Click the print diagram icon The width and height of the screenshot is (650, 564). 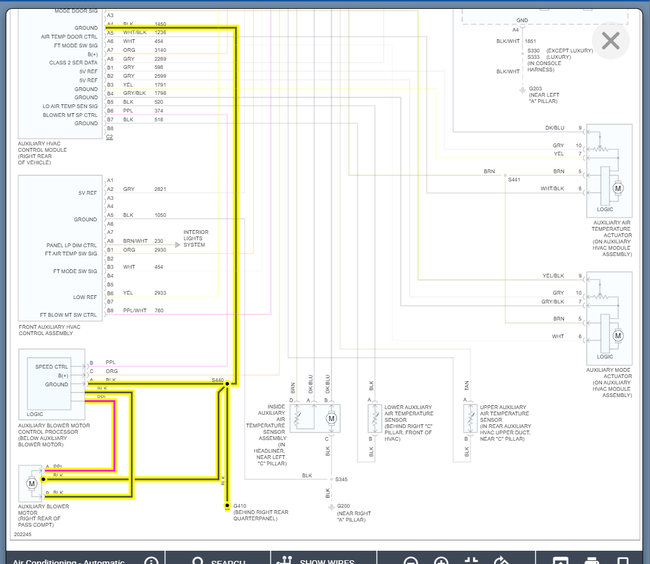[592, 560]
